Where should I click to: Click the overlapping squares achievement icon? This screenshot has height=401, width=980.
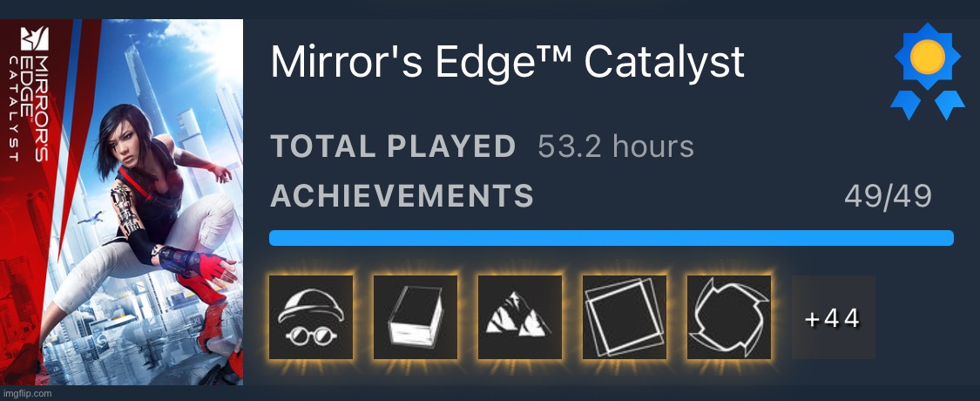pos(625,317)
